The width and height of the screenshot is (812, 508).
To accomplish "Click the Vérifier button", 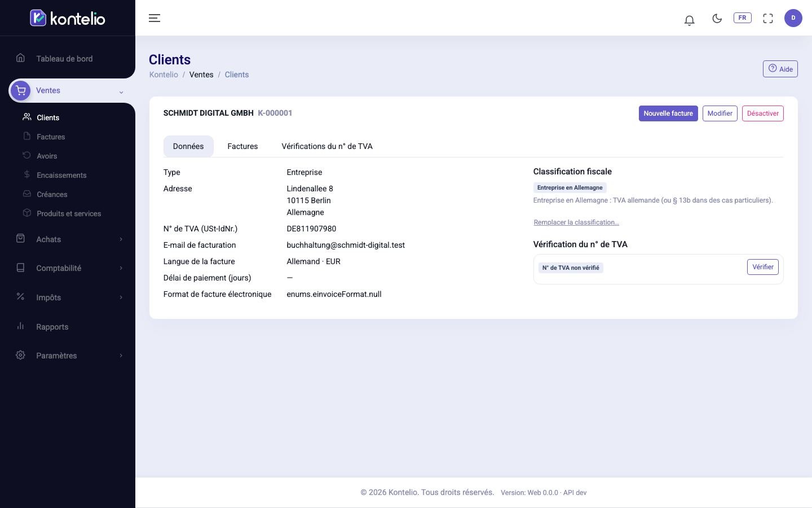I will (762, 267).
